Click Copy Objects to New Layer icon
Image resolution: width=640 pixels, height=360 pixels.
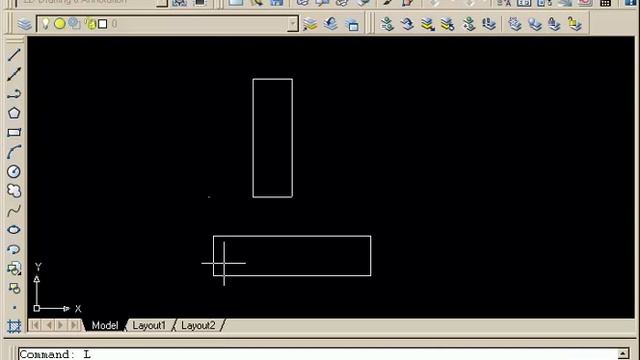click(469, 24)
